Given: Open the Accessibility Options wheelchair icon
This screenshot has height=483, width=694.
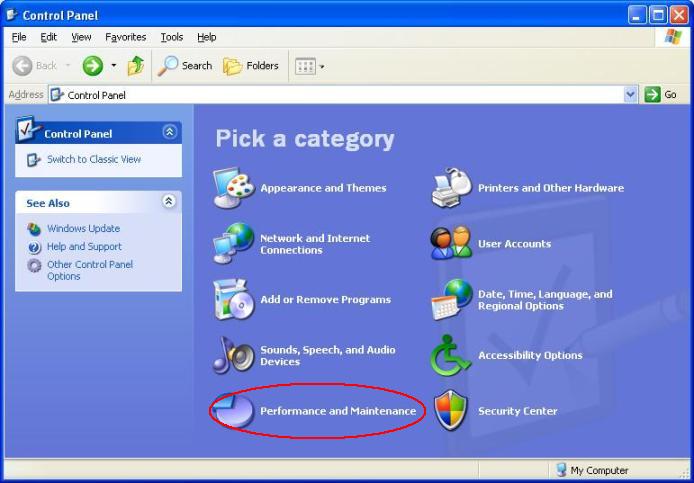Looking at the screenshot, I should point(451,355).
